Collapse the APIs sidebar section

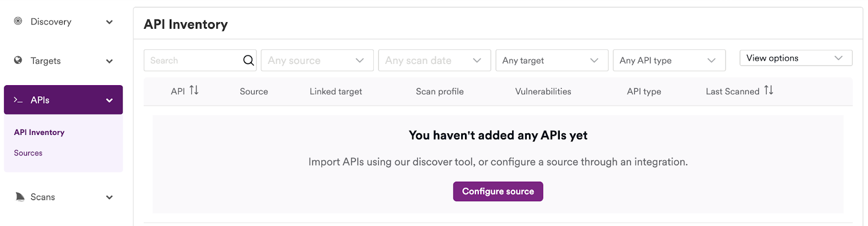pyautogui.click(x=110, y=100)
